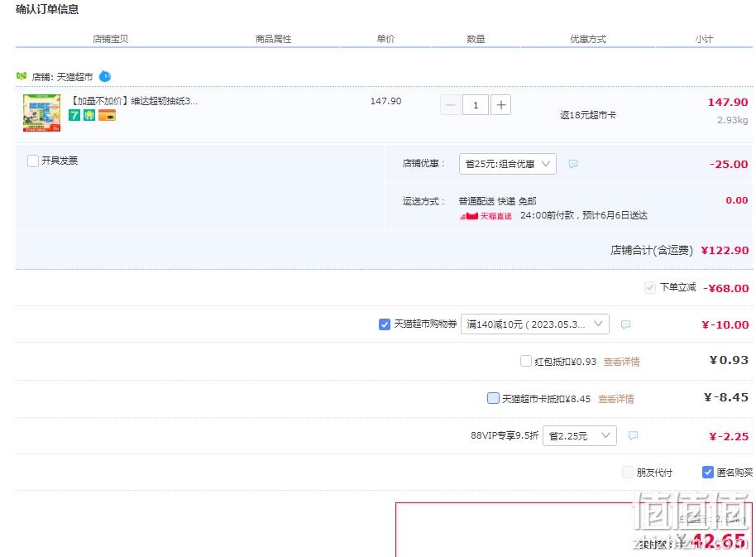Viewport: 756px width, 557px height.
Task: Click the orange credit card payment icon
Action: pyautogui.click(x=107, y=115)
